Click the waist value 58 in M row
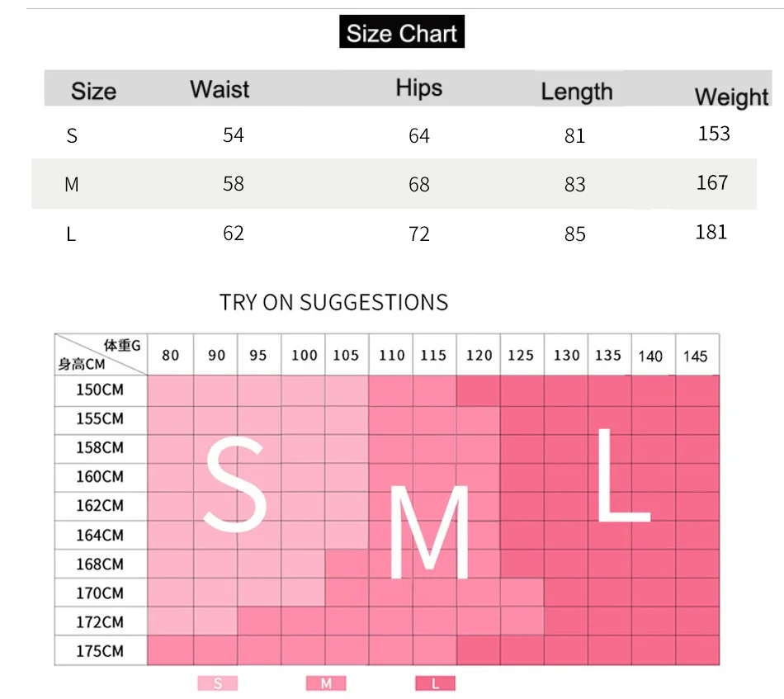The height and width of the screenshot is (699, 784). tap(234, 183)
